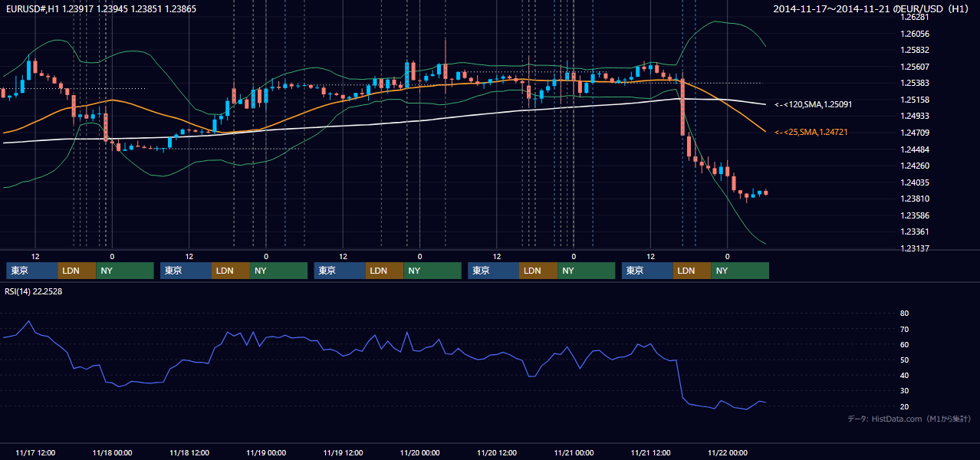Screen dimensions: 980x460
Task: Click the 11/19 00:00 time axis label
Action: (x=266, y=452)
